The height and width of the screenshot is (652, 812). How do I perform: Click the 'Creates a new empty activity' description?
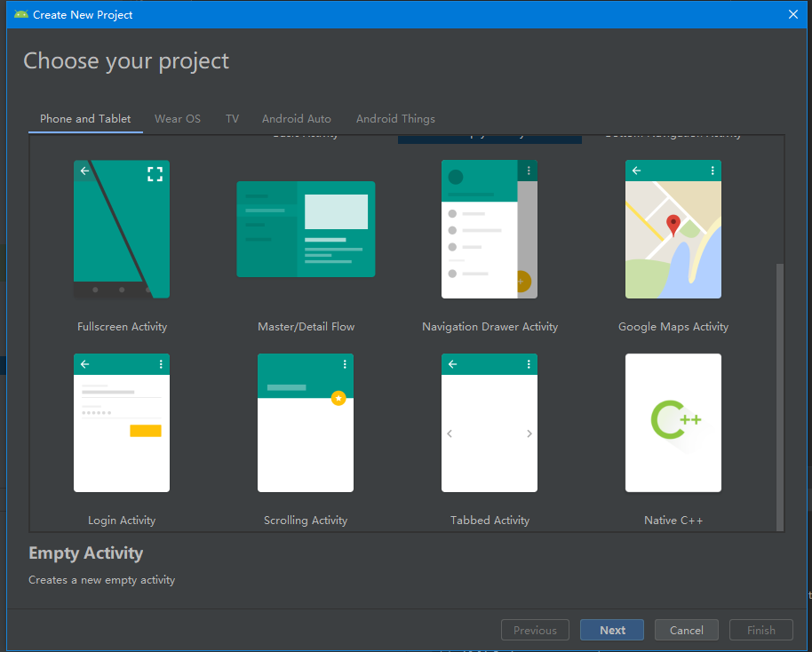pyautogui.click(x=101, y=580)
